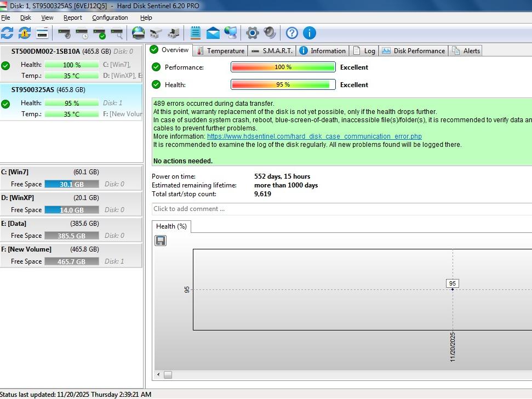Save the health graph using floppy icon

(x=161, y=241)
